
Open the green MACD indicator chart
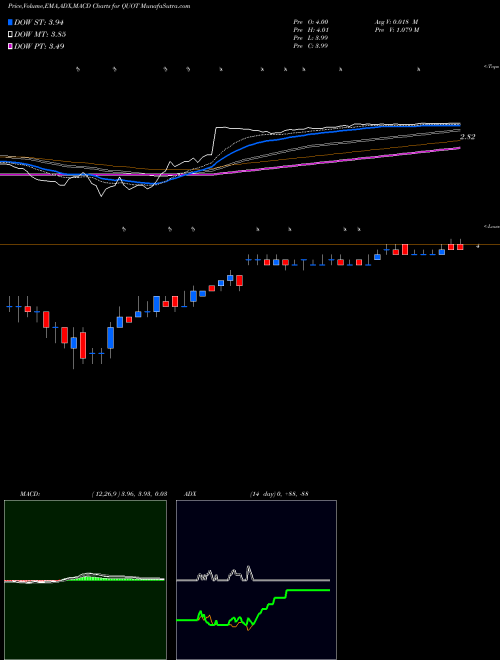[x=85, y=580]
